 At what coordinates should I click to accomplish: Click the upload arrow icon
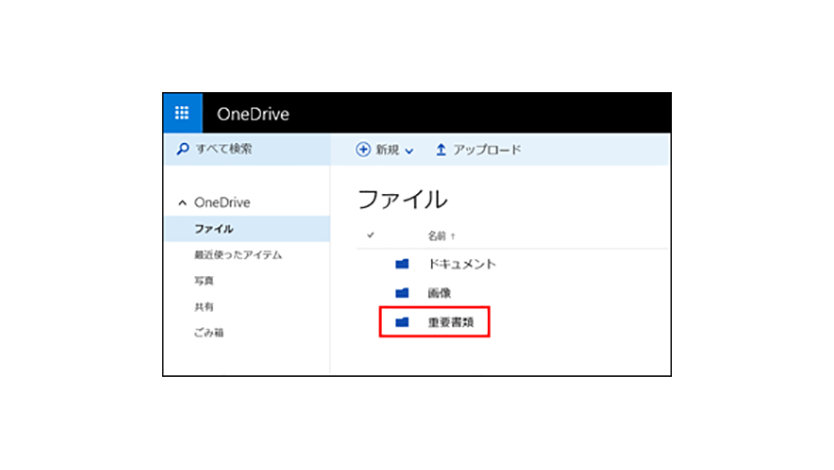440,150
